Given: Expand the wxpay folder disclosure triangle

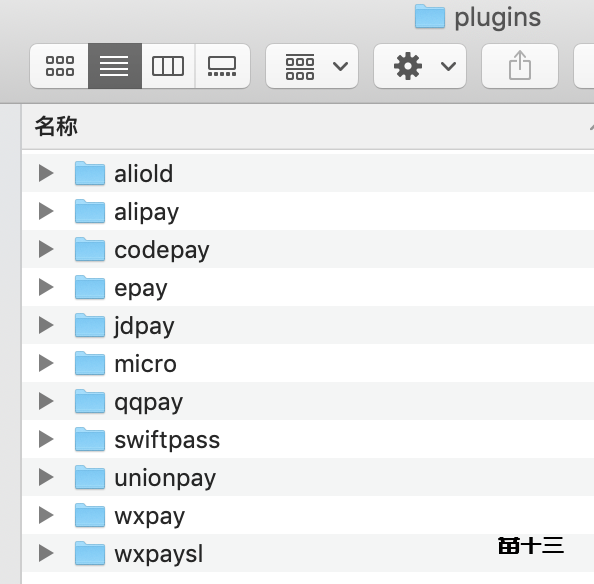Looking at the screenshot, I should [x=46, y=515].
